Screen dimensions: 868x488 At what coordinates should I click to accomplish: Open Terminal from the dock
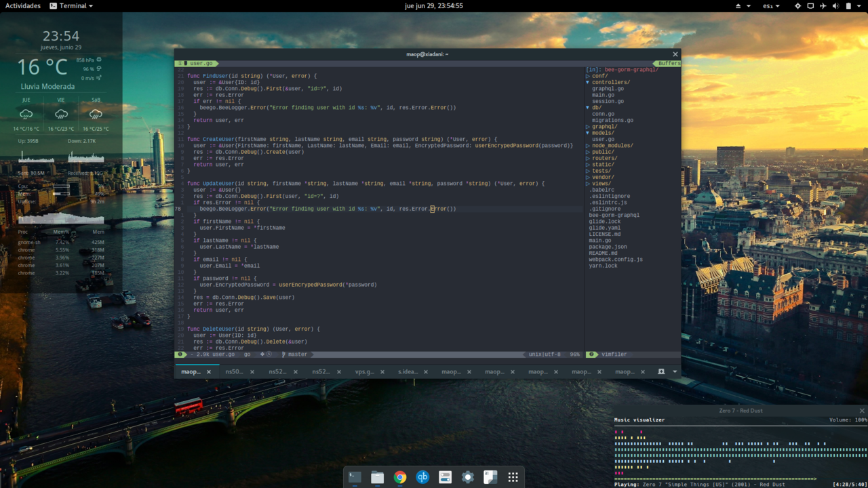355,477
